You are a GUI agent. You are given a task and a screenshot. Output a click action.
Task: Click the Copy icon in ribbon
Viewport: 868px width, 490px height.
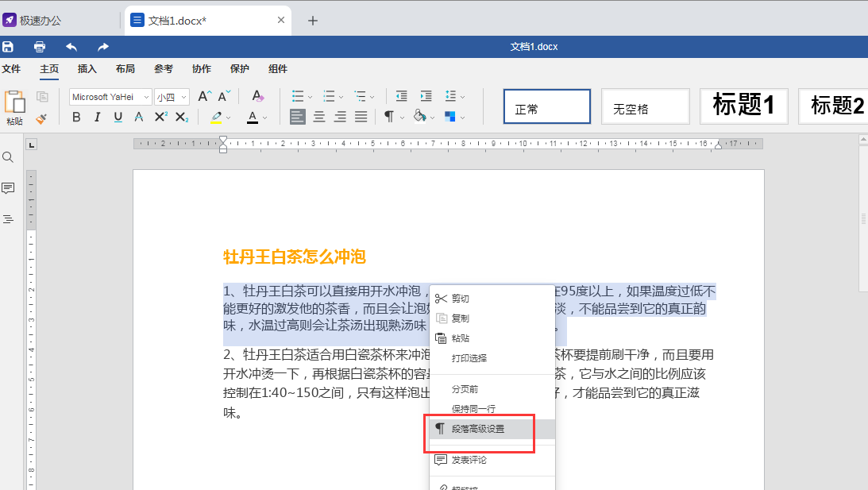[42, 97]
